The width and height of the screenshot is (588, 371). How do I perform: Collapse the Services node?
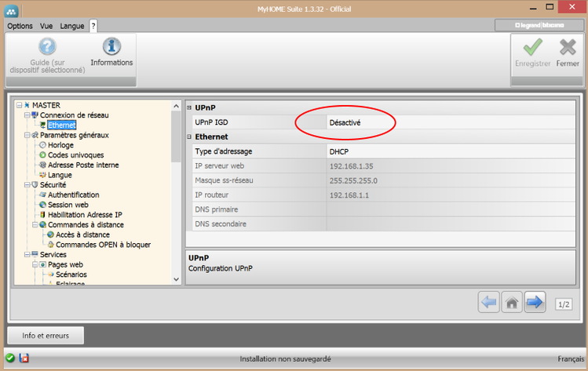coord(27,254)
